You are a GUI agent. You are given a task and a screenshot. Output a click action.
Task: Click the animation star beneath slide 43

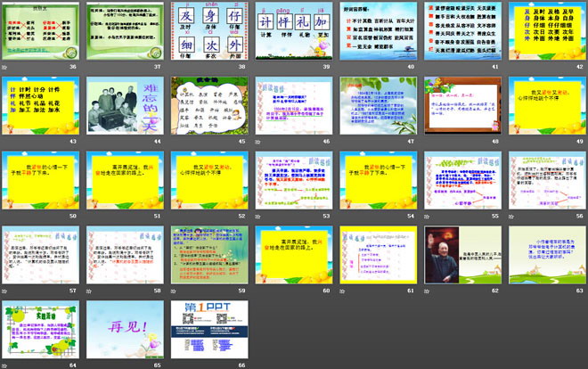pos(5,141)
